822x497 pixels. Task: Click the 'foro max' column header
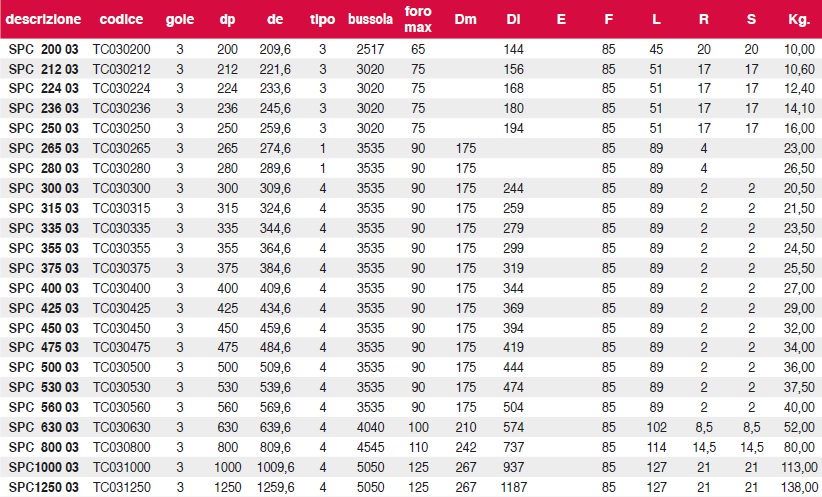(x=418, y=19)
